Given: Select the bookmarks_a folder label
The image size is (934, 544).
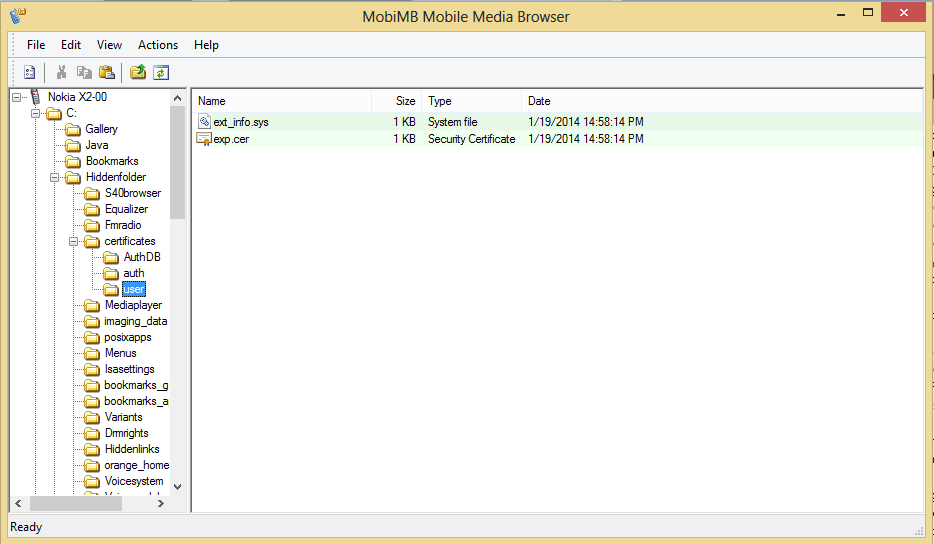Looking at the screenshot, I should pos(136,402).
